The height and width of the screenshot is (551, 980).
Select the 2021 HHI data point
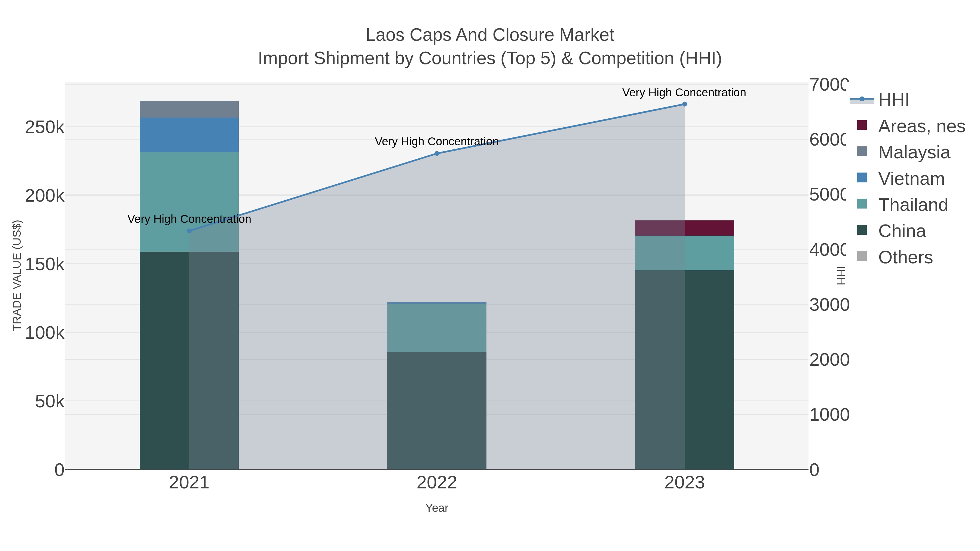pos(189,231)
